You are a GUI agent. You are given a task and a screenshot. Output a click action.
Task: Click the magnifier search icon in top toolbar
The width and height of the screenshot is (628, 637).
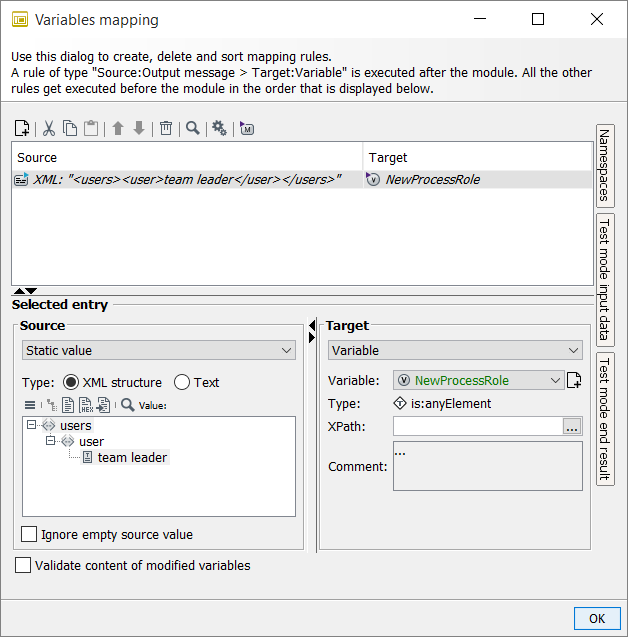[x=192, y=128]
